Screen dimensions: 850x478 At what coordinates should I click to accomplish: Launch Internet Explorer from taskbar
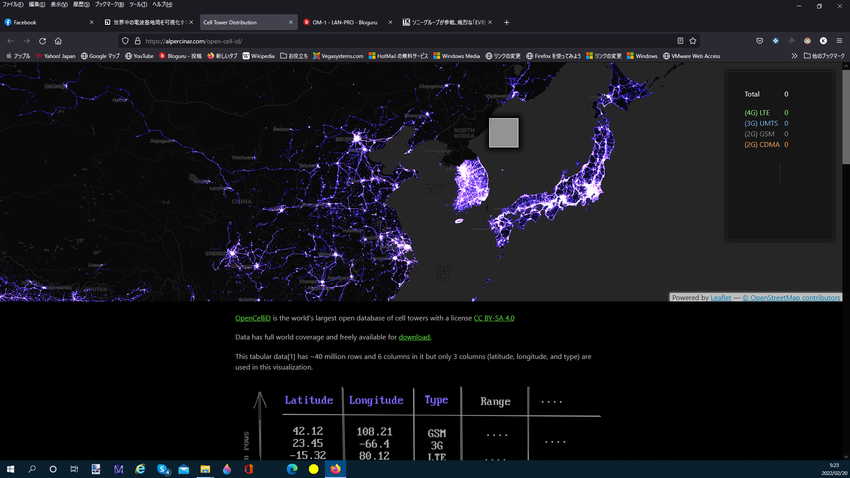140,469
